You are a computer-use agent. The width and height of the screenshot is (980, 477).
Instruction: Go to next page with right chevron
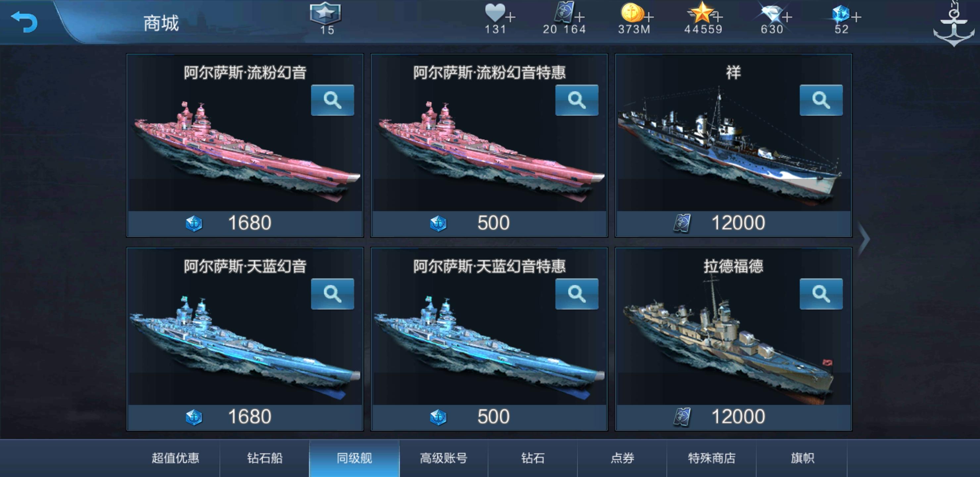coord(864,239)
